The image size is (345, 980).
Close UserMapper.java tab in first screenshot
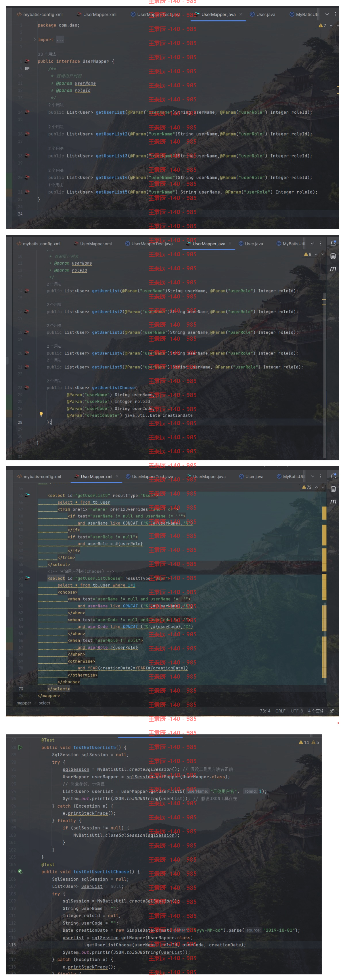pos(241,14)
